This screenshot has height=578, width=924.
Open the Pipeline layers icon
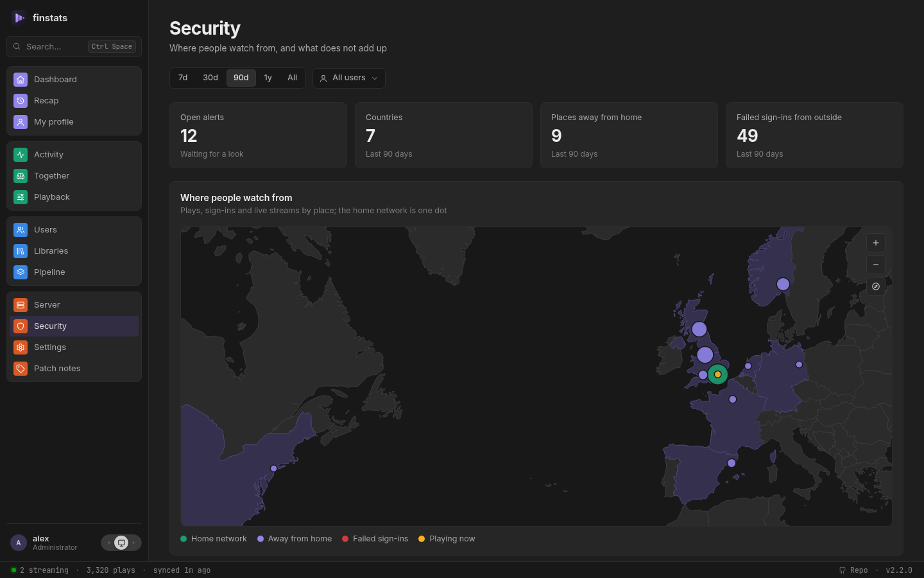(x=21, y=272)
